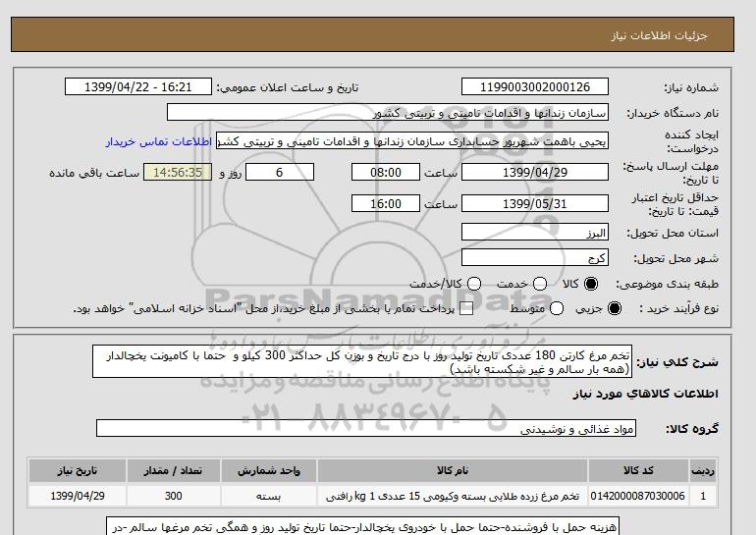
Task: Click the product name cell تخم مرغ زرده طلایی
Action: click(453, 496)
